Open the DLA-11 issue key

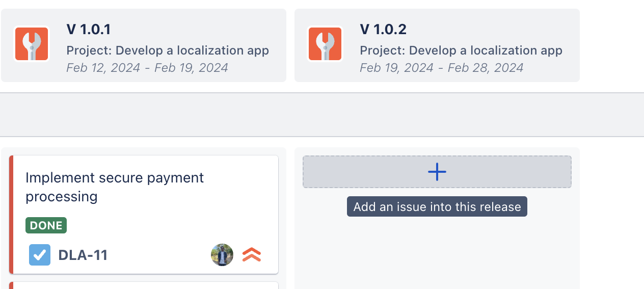pos(83,255)
